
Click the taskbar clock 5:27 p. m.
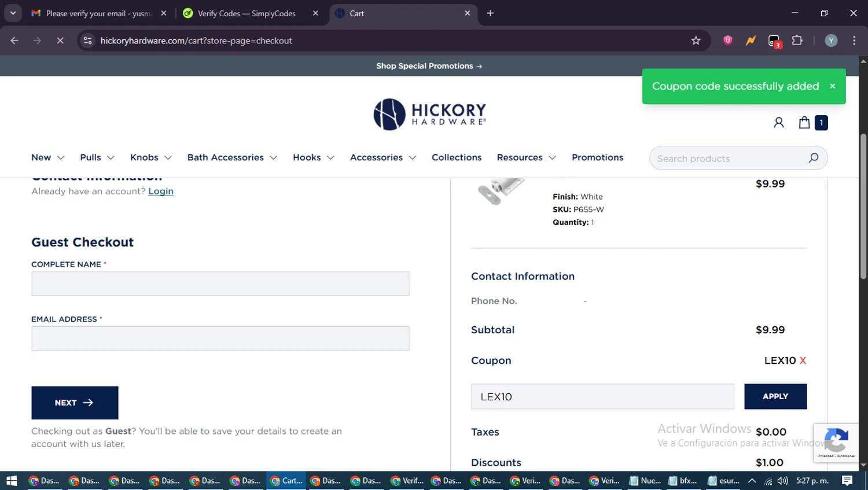click(812, 481)
